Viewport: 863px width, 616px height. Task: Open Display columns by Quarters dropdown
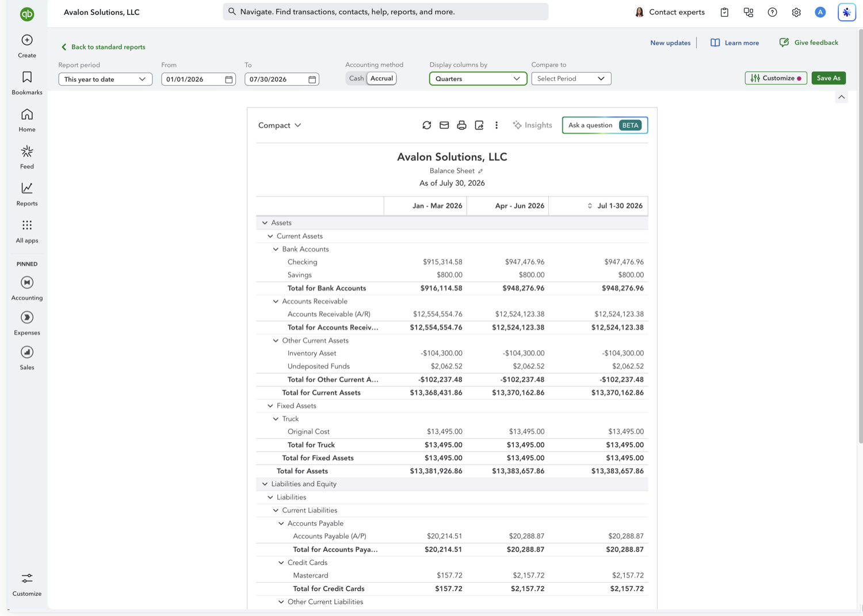(478, 79)
